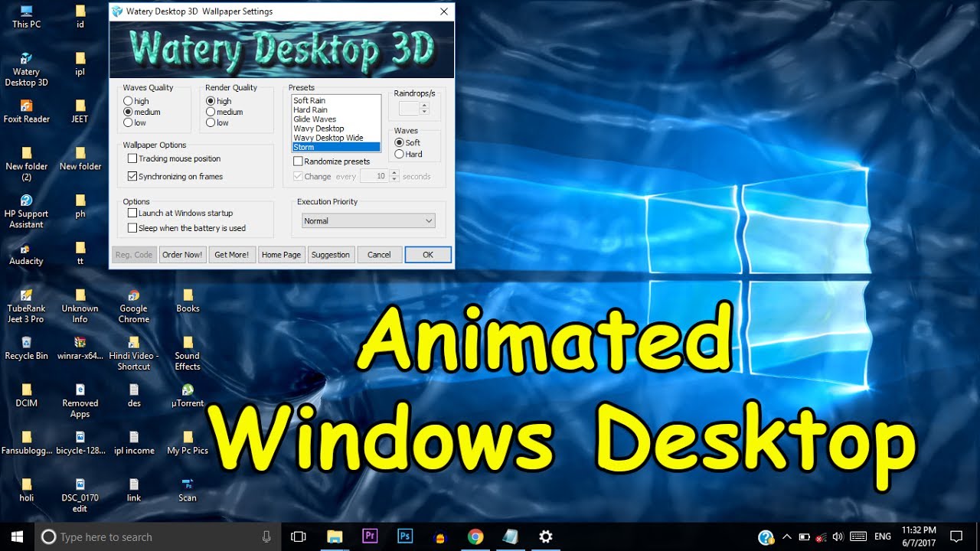The width and height of the screenshot is (980, 551).
Task: Open the Action Center notification icon
Action: click(x=956, y=536)
